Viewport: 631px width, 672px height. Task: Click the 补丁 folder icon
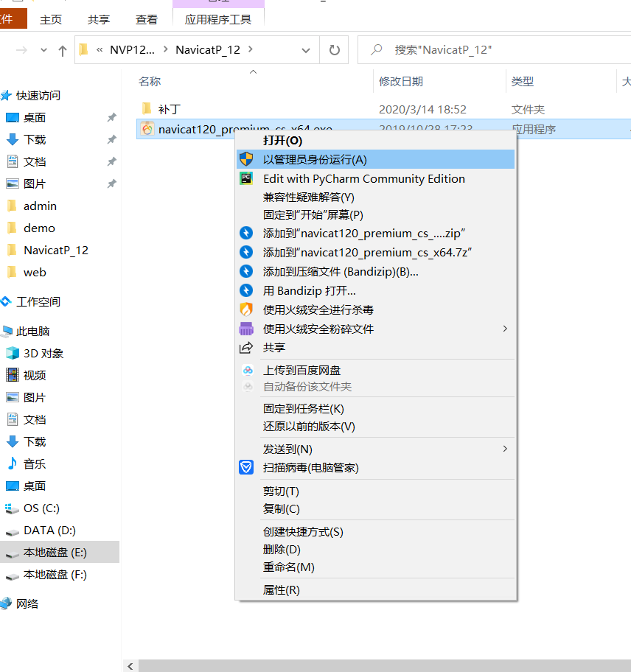coord(147,108)
